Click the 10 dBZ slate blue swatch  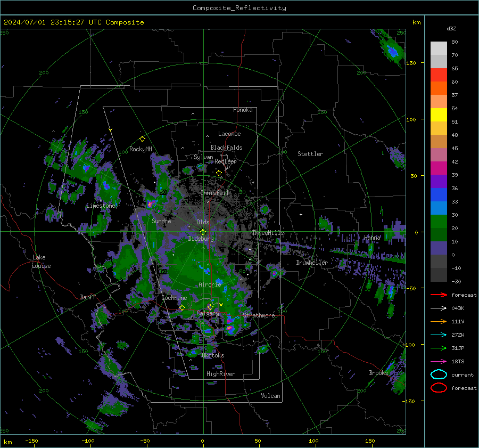(x=439, y=248)
